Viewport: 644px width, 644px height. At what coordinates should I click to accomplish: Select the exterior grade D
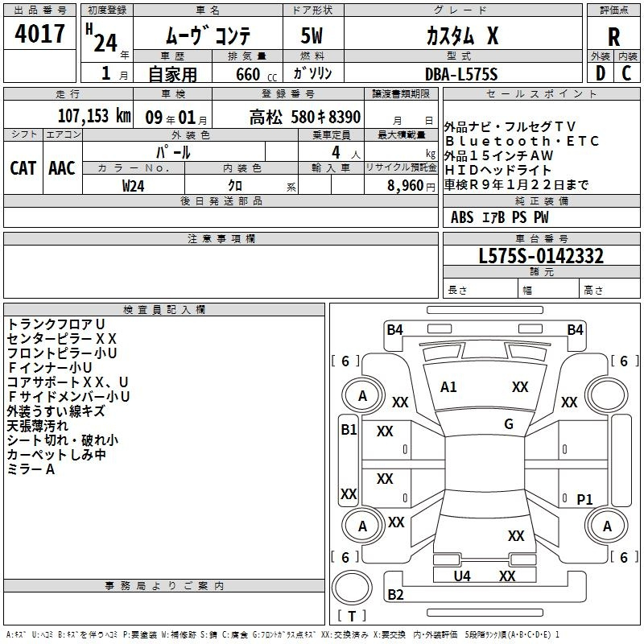click(x=601, y=73)
